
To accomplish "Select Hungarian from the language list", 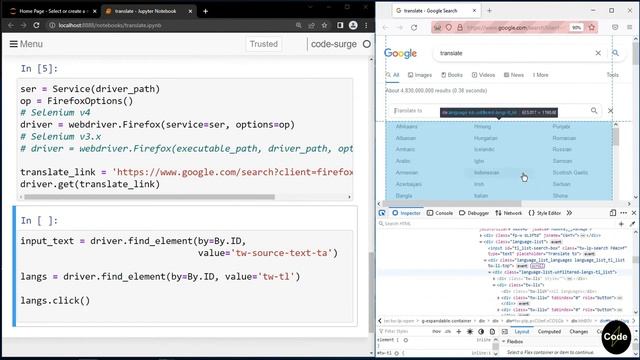I will click(x=486, y=138).
